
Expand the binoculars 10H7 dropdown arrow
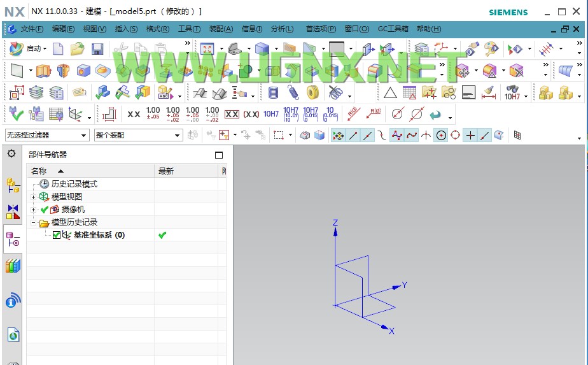coord(526,97)
